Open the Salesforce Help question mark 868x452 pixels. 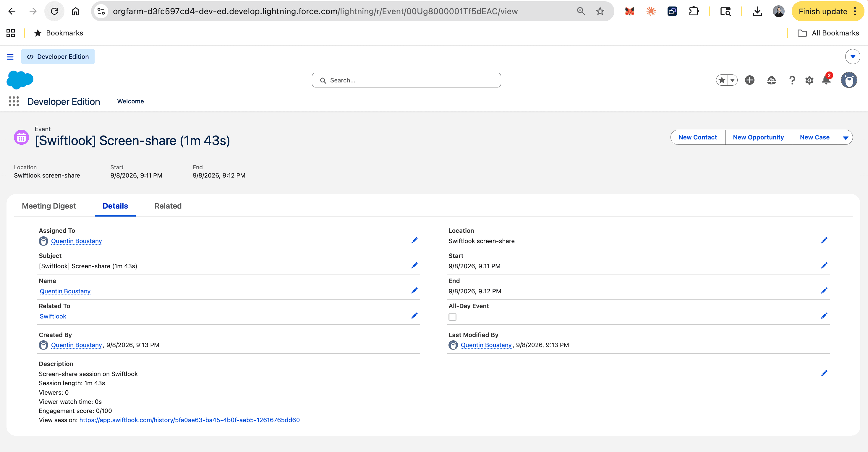(x=792, y=80)
